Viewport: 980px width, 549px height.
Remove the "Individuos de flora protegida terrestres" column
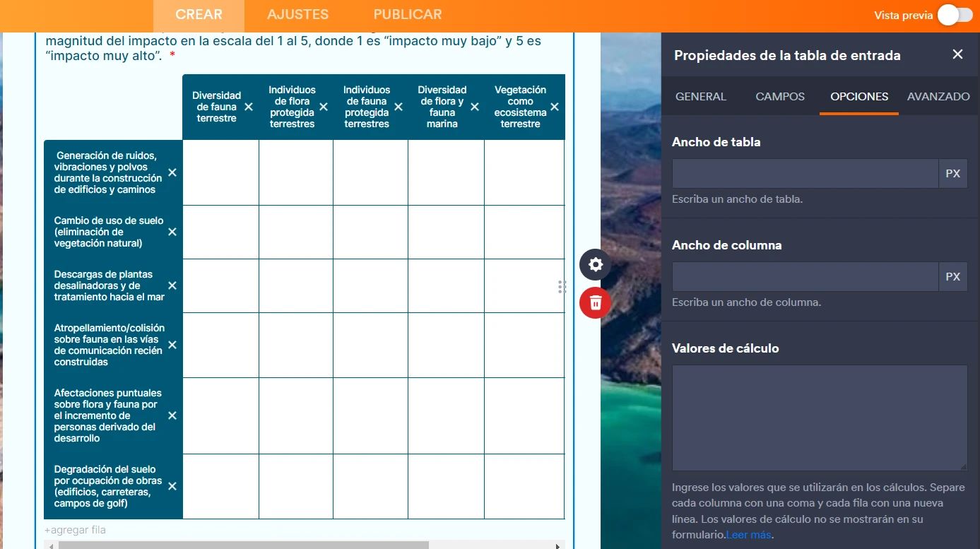[x=324, y=107]
